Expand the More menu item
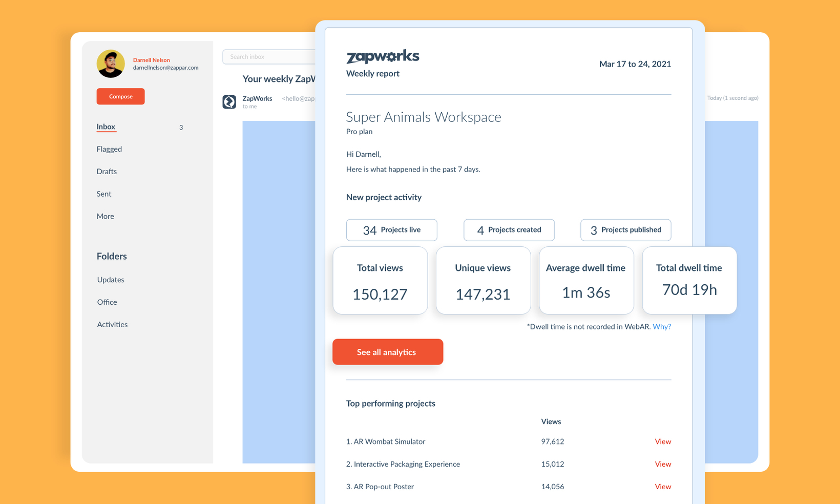Viewport: 840px width, 504px height. click(x=106, y=216)
